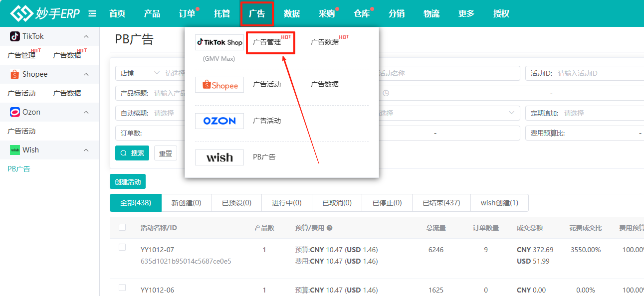644x296 pixels.
Task: Open the 托管 top menu
Action: point(222,13)
